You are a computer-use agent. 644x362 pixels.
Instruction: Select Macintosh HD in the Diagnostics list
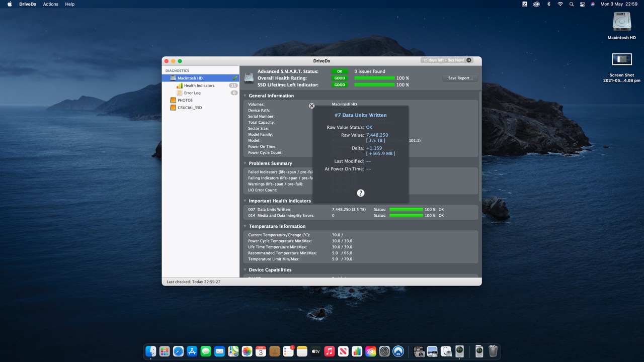click(190, 78)
